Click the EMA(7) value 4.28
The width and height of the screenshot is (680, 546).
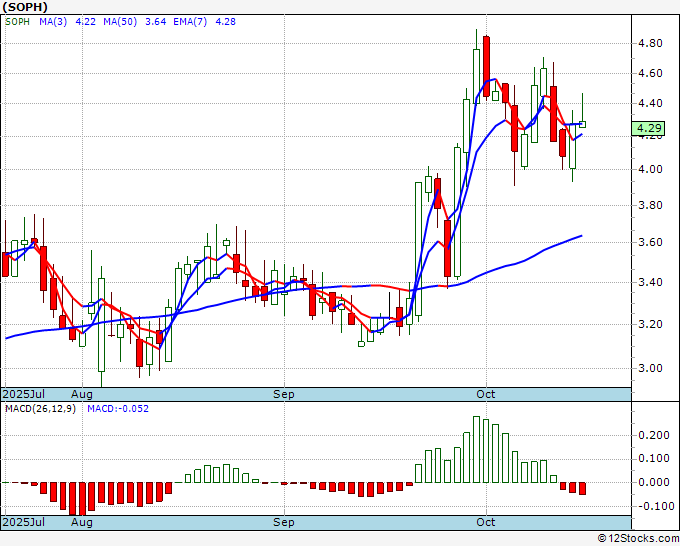226,22
